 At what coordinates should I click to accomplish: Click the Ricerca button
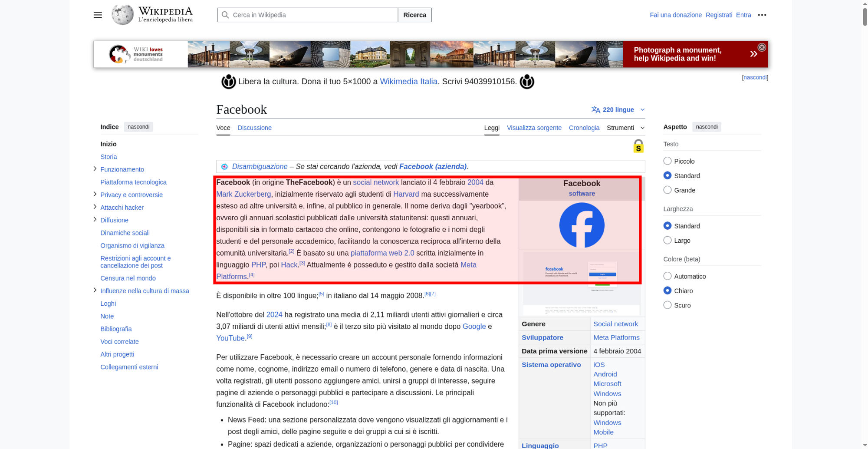[414, 15]
